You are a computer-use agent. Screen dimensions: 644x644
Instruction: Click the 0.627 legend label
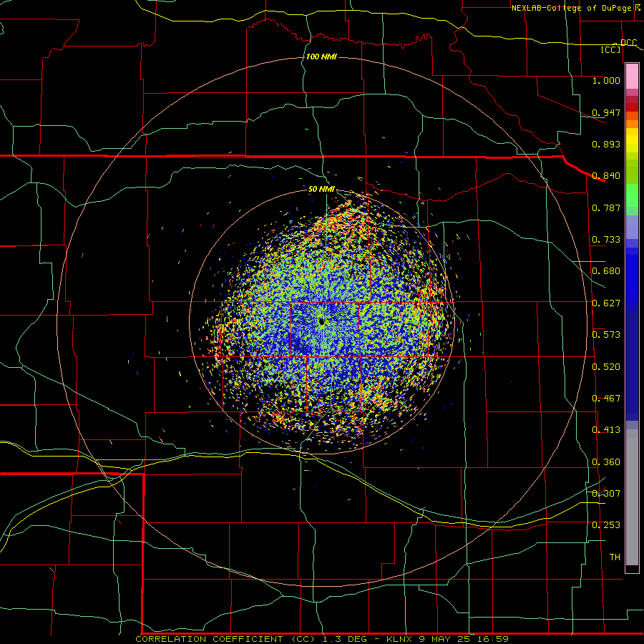click(606, 303)
